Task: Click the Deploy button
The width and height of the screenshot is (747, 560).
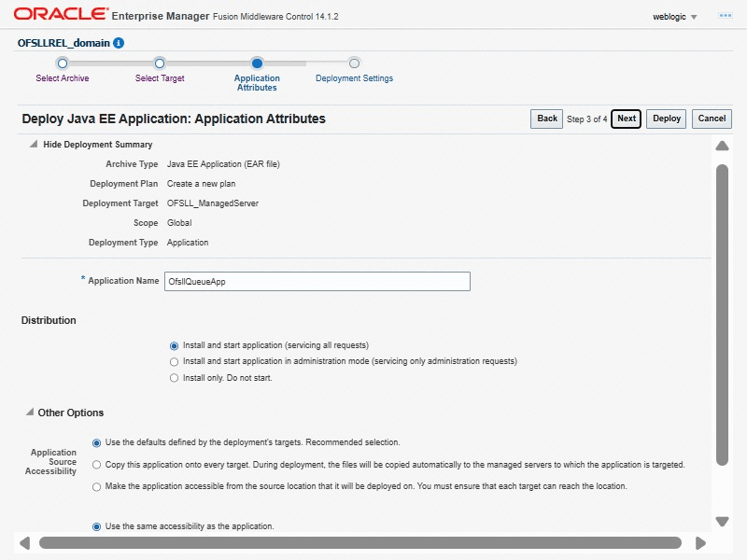Action: coord(666,119)
